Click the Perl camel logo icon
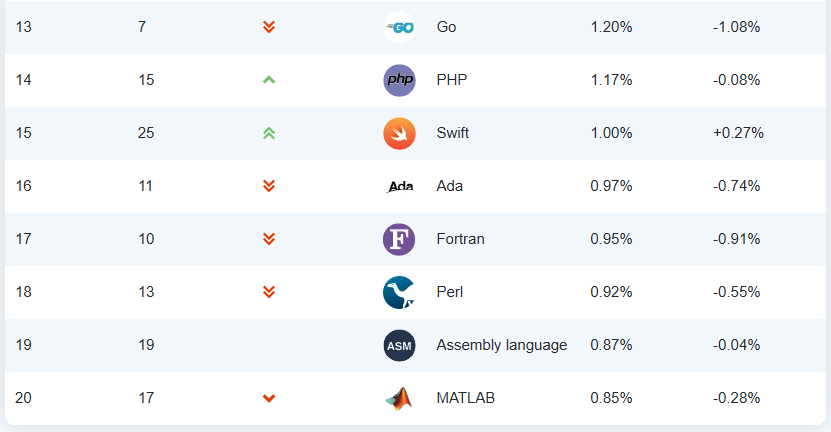The height and width of the screenshot is (432, 831). pos(399,292)
